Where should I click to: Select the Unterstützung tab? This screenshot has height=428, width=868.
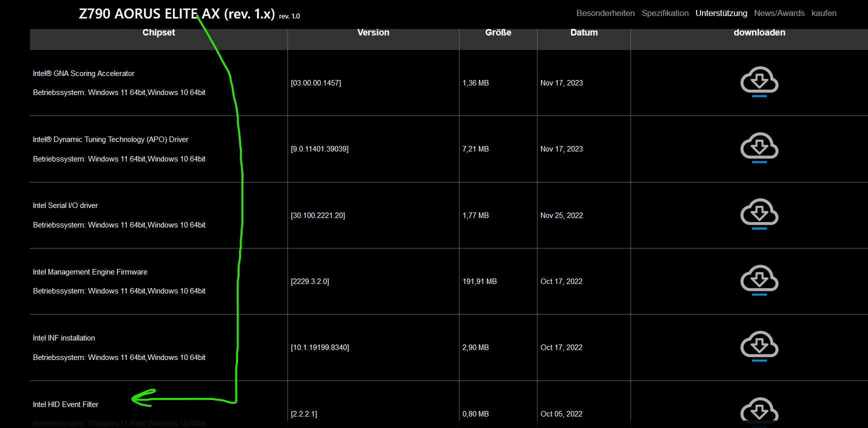[x=721, y=13]
